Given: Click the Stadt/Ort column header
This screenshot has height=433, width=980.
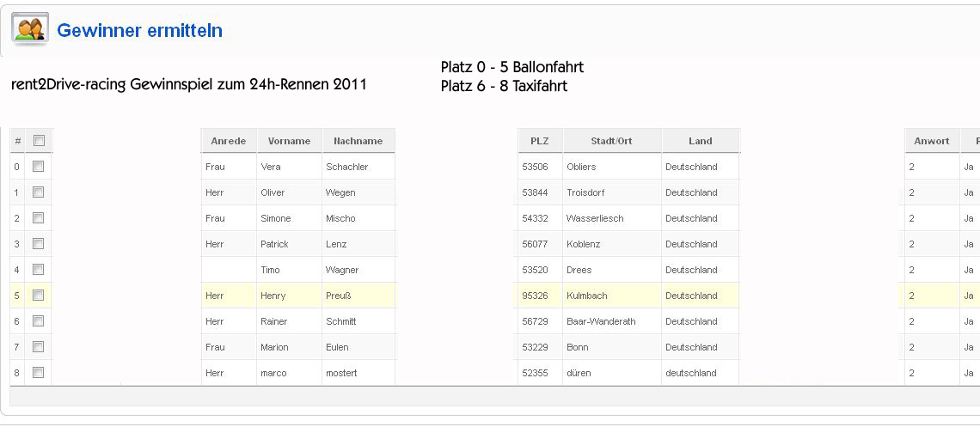Looking at the screenshot, I should point(612,141).
